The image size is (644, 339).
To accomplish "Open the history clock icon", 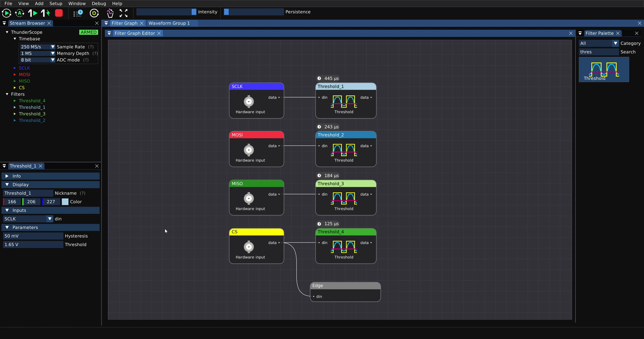I will point(78,13).
